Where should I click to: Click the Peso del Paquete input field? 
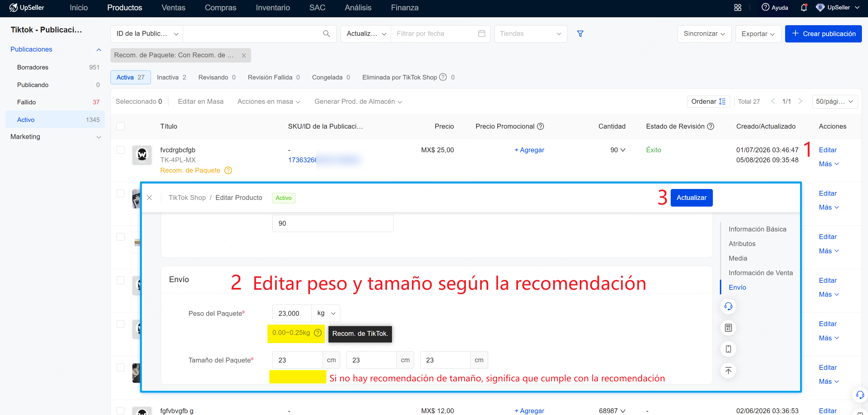coord(292,313)
